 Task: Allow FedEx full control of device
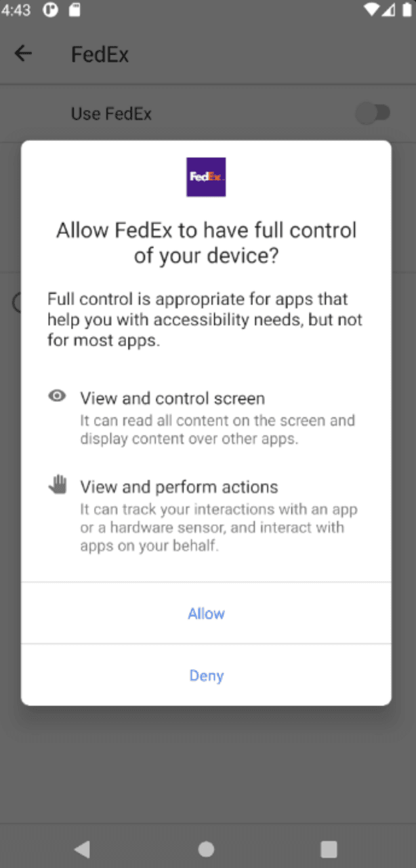click(206, 614)
